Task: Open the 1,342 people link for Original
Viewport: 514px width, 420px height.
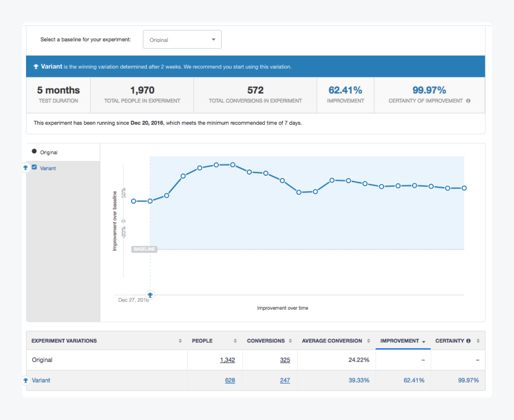Action: click(x=228, y=360)
